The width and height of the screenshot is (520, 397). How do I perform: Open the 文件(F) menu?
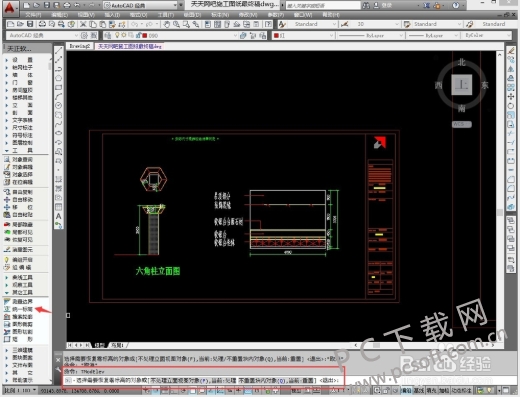pyautogui.click(x=33, y=15)
